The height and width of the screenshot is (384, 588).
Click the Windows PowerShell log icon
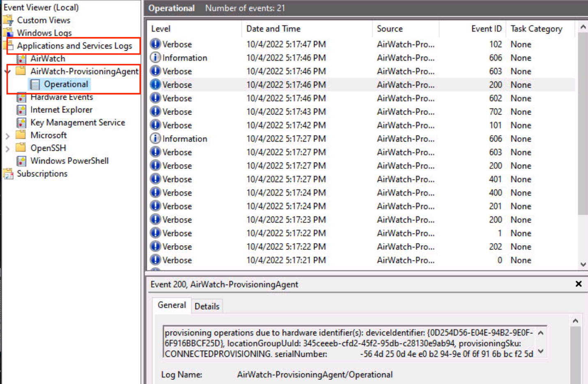pyautogui.click(x=22, y=161)
